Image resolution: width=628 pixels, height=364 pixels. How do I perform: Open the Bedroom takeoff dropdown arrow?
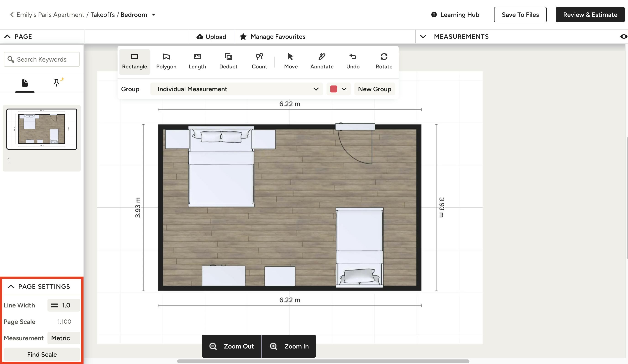pyautogui.click(x=154, y=15)
